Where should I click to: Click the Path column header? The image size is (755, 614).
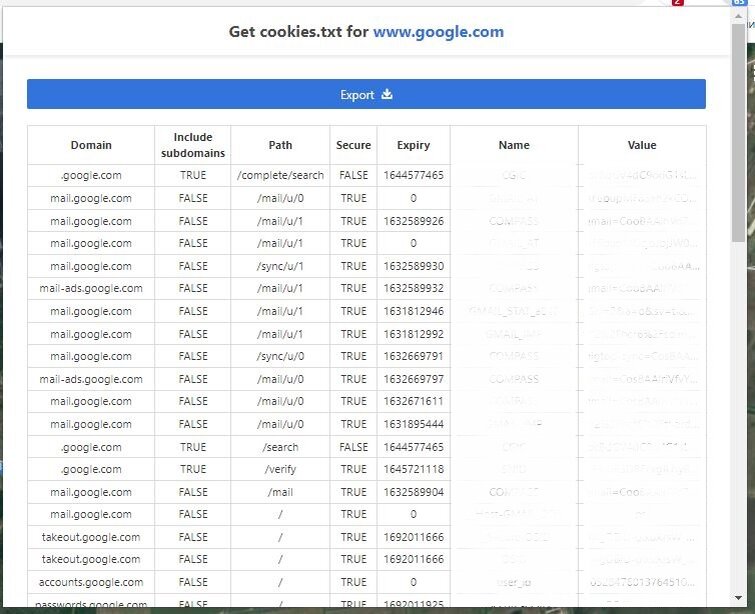(x=280, y=145)
